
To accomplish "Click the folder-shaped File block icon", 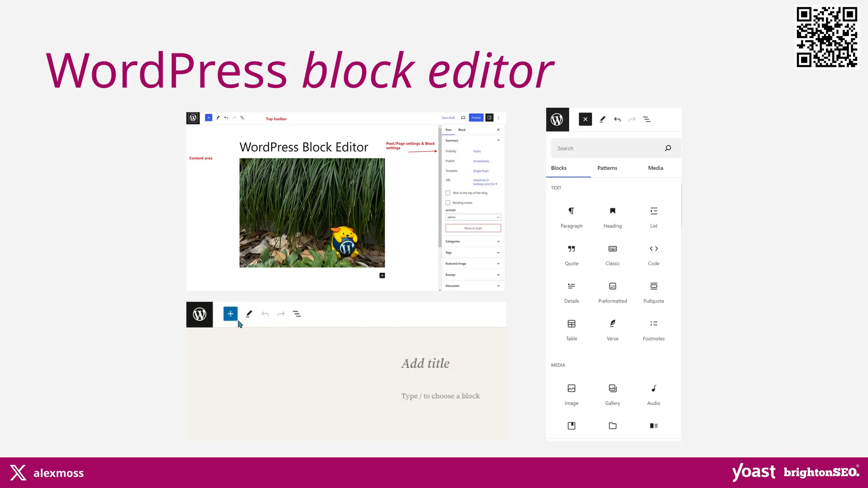I will pyautogui.click(x=612, y=426).
